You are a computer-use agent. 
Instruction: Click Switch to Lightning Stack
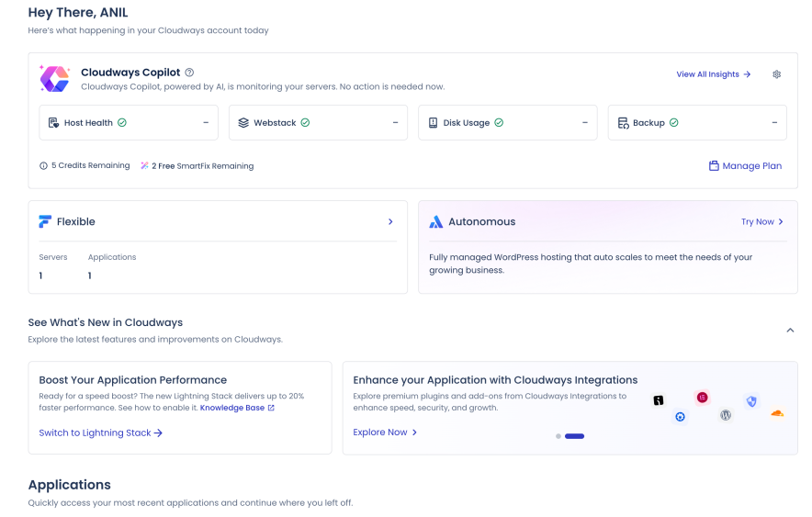tap(100, 433)
